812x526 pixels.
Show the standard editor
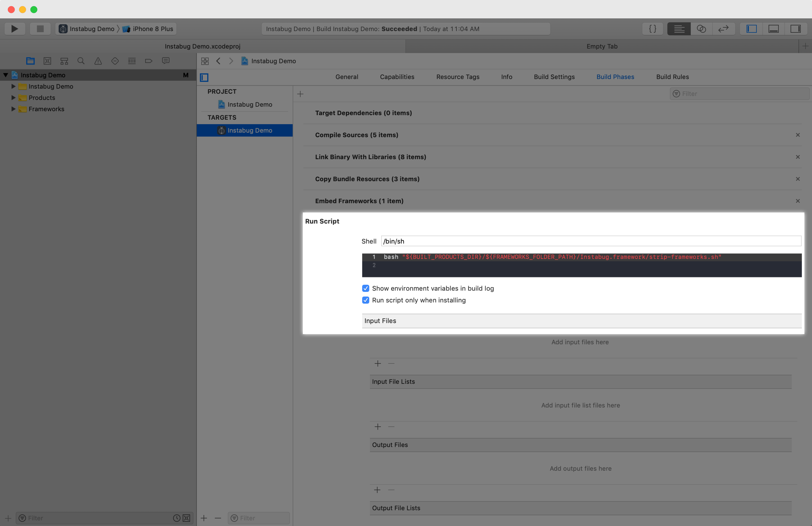point(679,29)
